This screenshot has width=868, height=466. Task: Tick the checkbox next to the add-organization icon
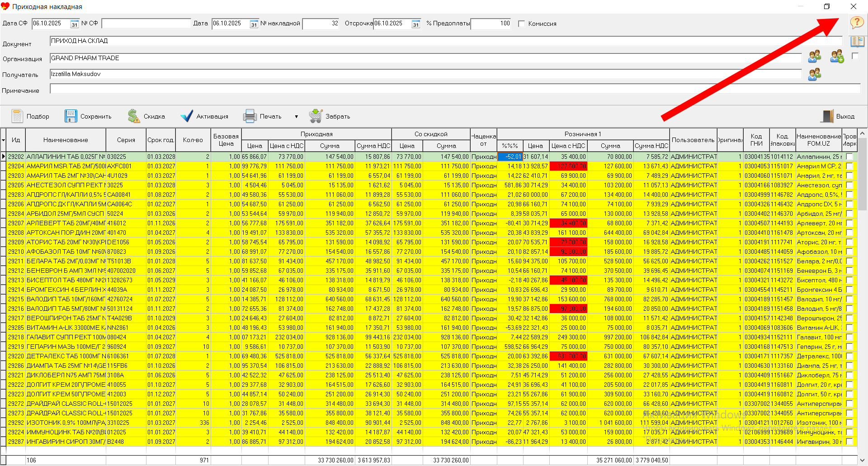coord(855,56)
